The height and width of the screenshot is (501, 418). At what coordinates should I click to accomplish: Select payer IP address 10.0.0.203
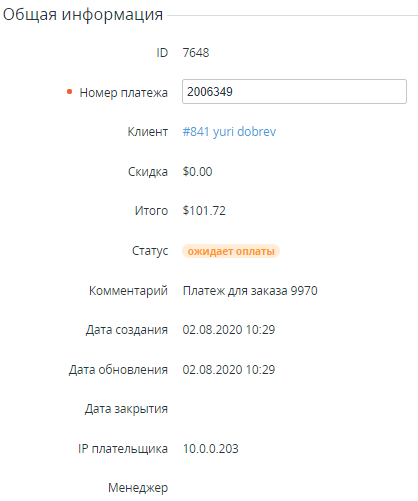click(211, 449)
